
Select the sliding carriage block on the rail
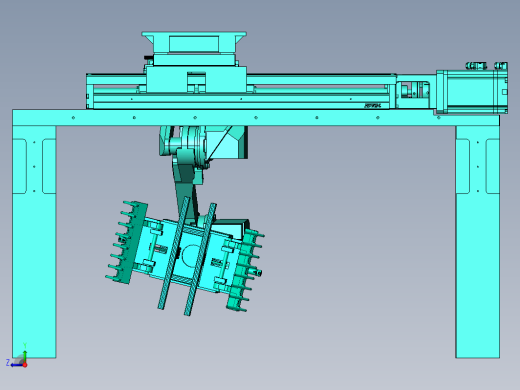click(196, 79)
